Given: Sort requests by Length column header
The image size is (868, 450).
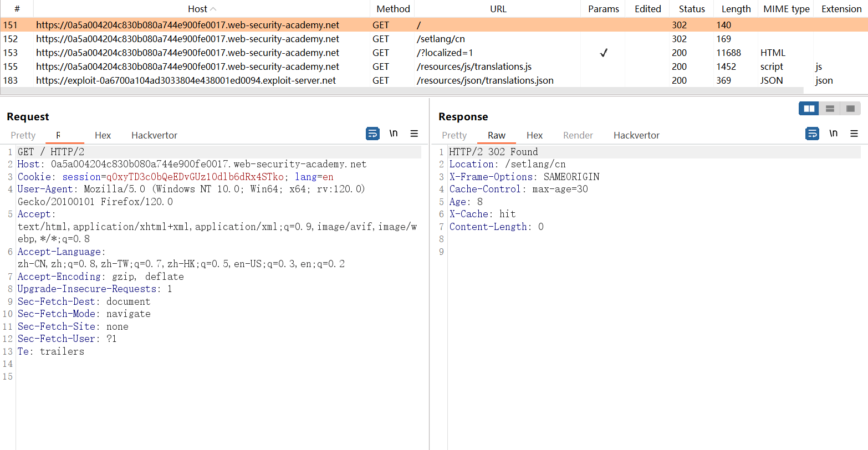Looking at the screenshot, I should coord(736,9).
